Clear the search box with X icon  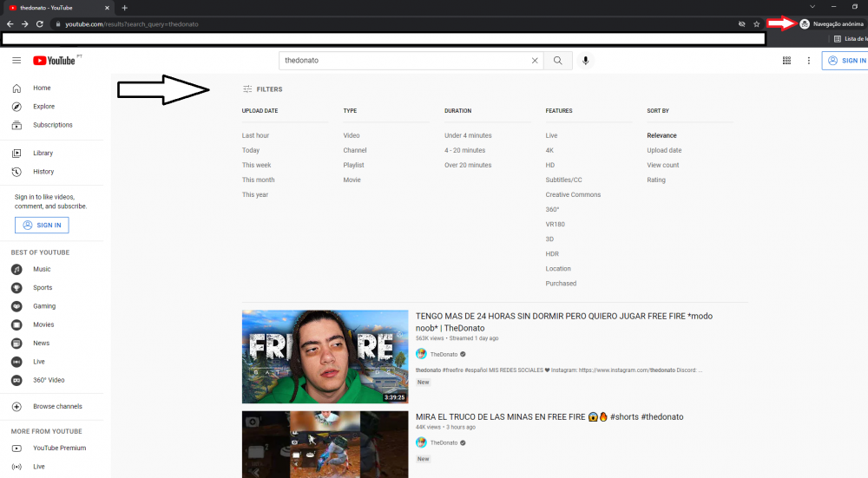click(535, 61)
